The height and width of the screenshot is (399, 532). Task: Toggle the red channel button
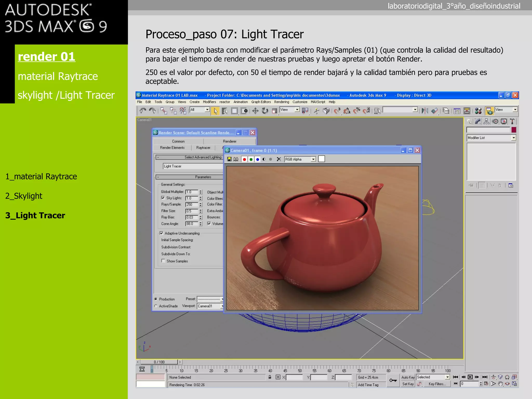coord(244,159)
